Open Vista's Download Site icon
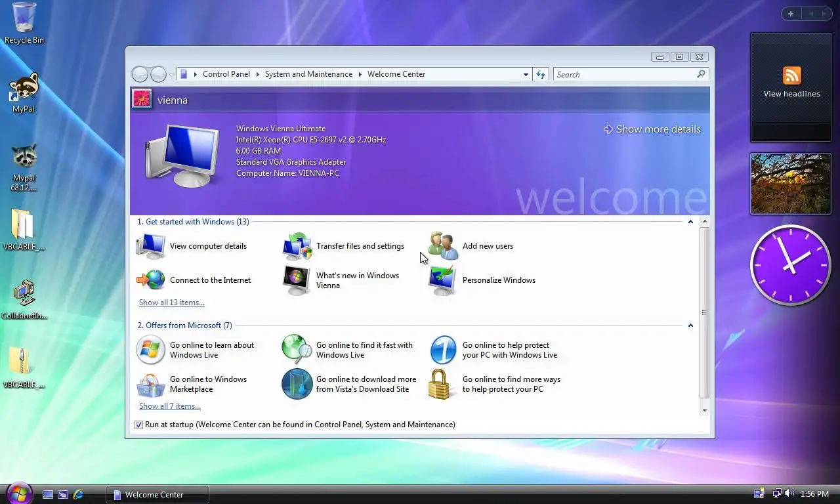The width and height of the screenshot is (840, 504). click(297, 384)
